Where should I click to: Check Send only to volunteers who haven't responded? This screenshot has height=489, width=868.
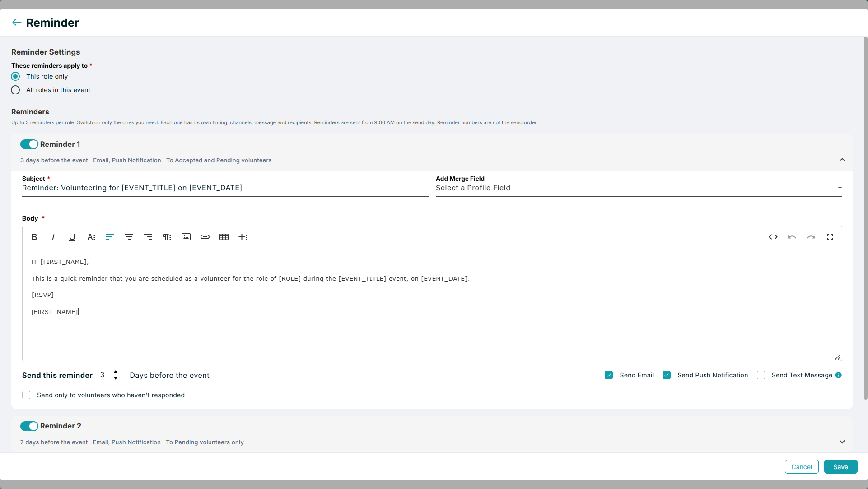(26, 395)
